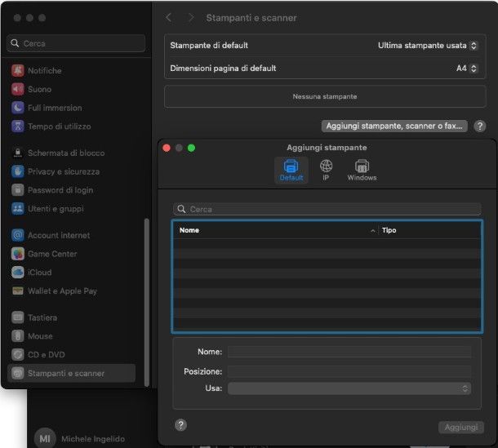Click the help button beside Aggiungi stampante, scanner o fax
Image resolution: width=498 pixels, height=448 pixels.
[x=480, y=126]
